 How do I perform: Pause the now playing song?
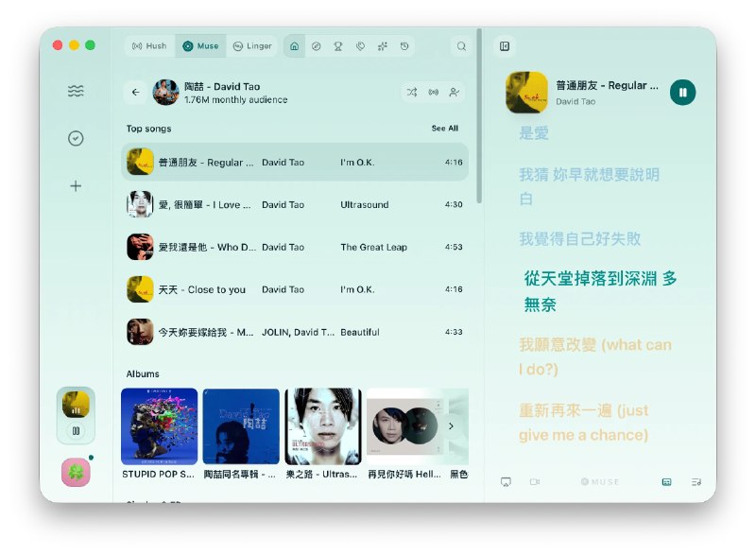(682, 92)
